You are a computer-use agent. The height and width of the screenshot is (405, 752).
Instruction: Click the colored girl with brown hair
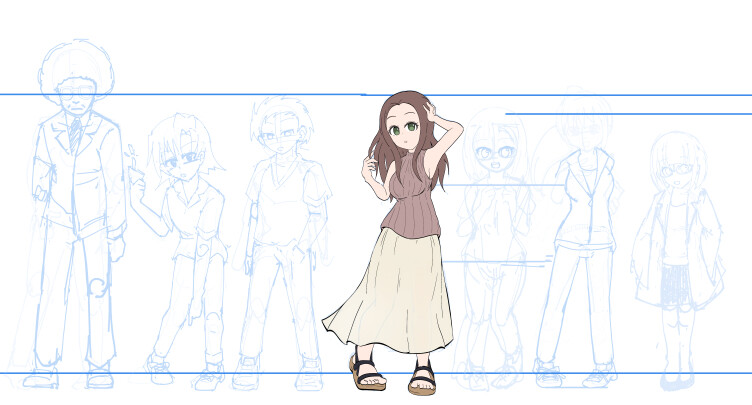393,242
